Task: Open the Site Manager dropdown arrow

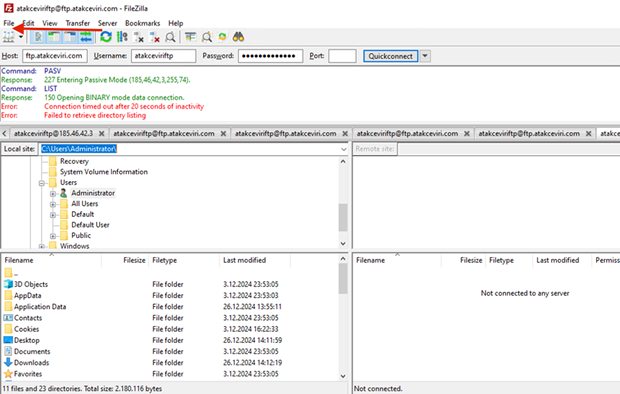Action: (21, 37)
